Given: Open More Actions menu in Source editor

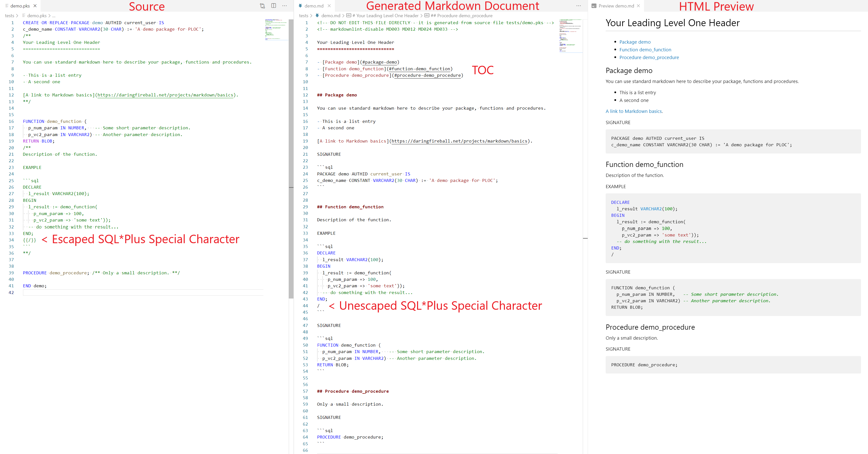Looking at the screenshot, I should (285, 6).
